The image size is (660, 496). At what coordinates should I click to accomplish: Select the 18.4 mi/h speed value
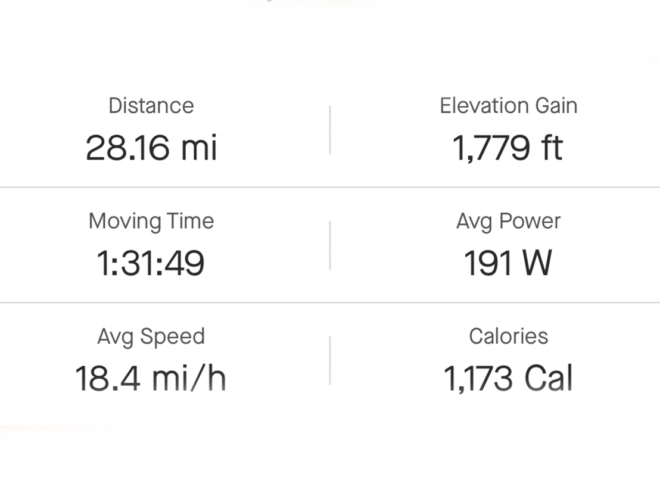click(x=151, y=378)
